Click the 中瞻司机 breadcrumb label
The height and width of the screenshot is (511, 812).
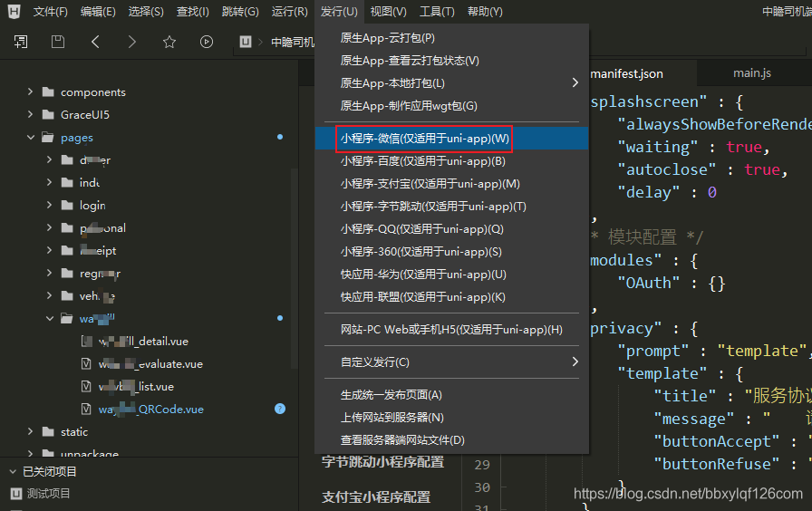293,42
